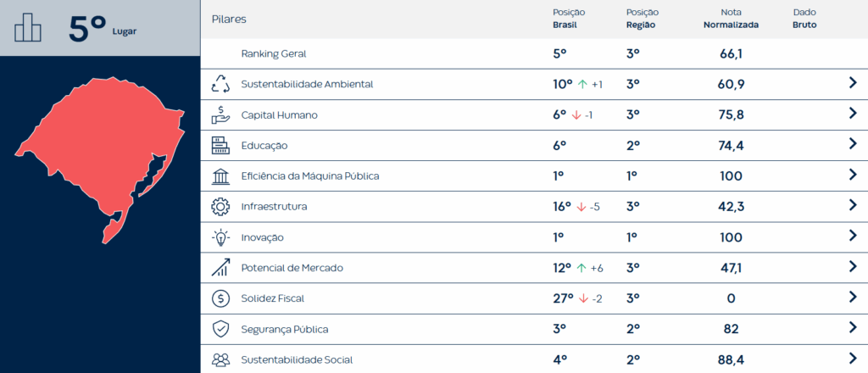The image size is (868, 373).
Task: Click the hand-with-dollar Capital Humano icon
Action: (220, 114)
